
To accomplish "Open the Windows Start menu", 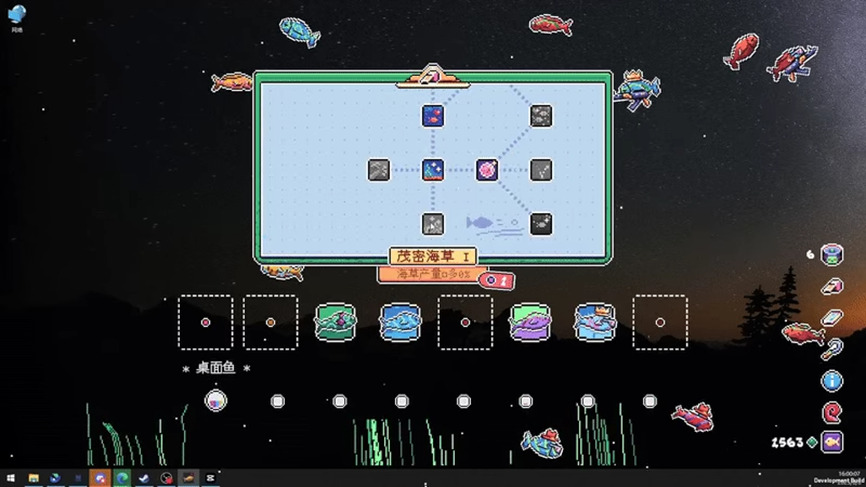I will (x=11, y=479).
